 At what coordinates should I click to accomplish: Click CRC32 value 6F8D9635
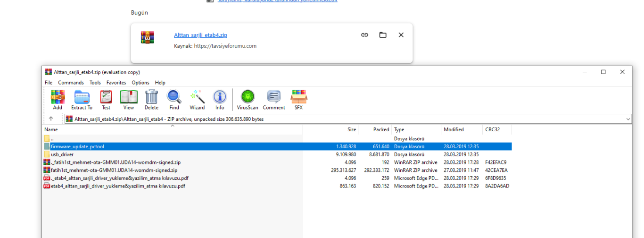pyautogui.click(x=496, y=178)
